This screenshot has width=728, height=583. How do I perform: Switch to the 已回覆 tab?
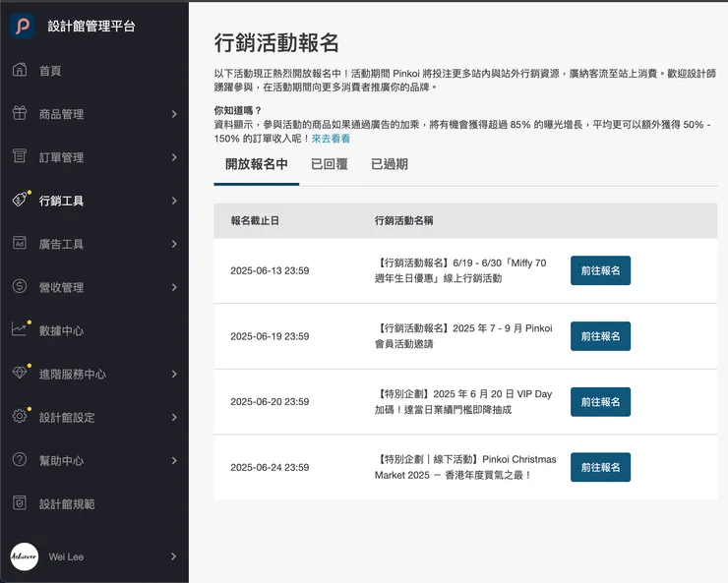point(330,164)
